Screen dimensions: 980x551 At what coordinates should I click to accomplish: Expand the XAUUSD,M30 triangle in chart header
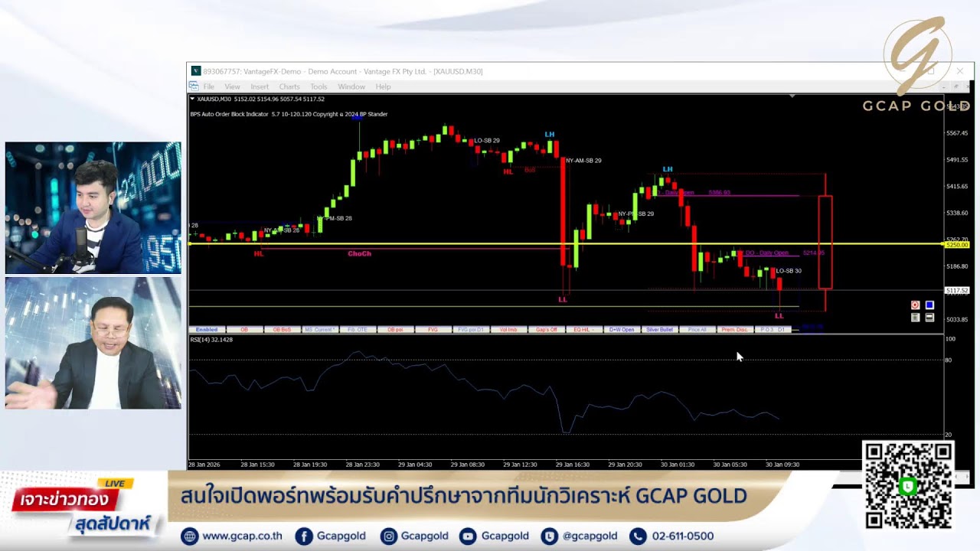(192, 99)
